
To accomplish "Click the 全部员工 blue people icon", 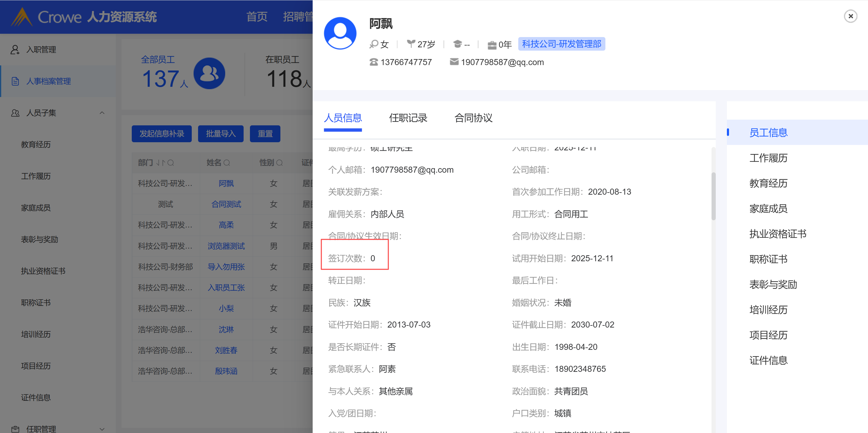I will tap(209, 74).
